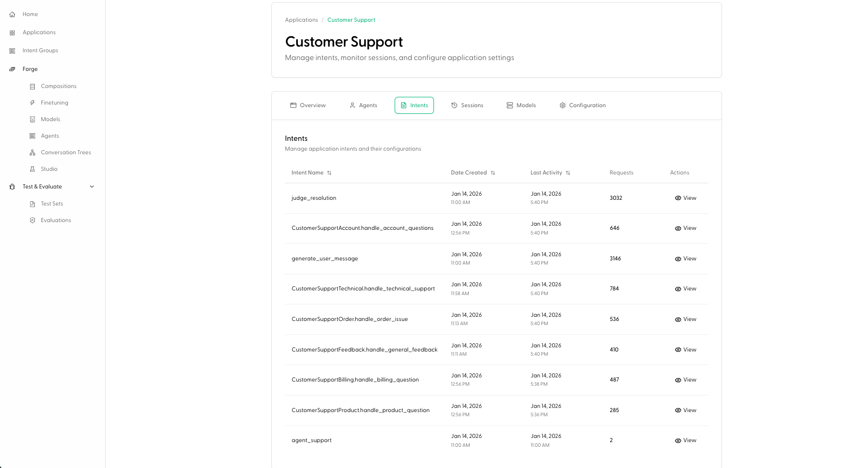Screen dimensions: 868x468
Task: Click eye icon for agent_support row
Action: click(x=678, y=441)
